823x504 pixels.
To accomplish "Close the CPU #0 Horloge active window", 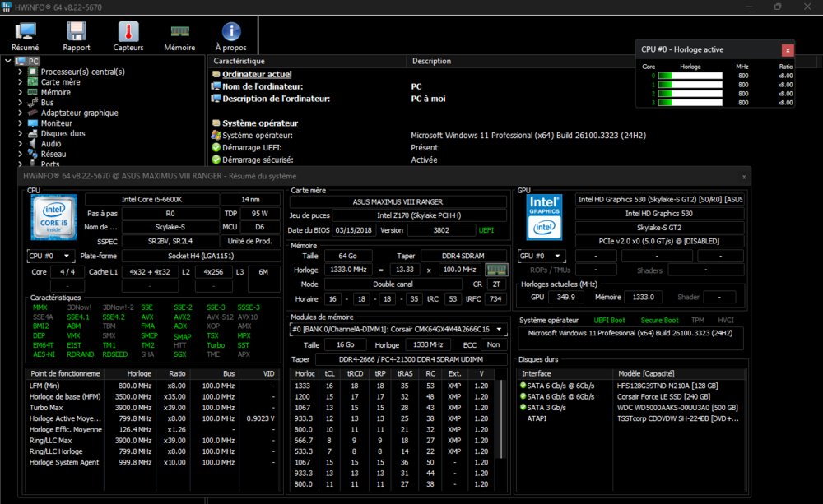I will click(x=788, y=49).
